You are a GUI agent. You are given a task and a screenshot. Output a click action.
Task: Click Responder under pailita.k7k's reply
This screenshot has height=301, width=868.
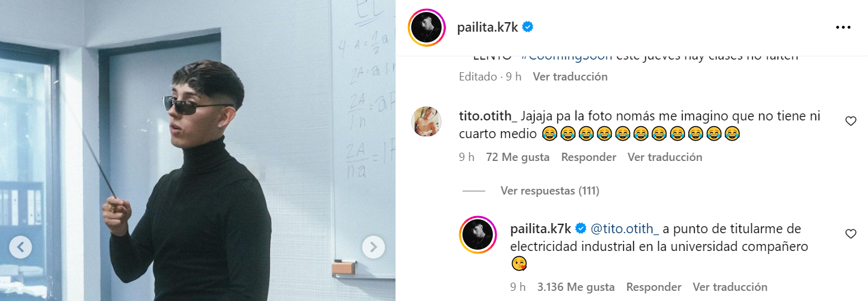tap(654, 287)
